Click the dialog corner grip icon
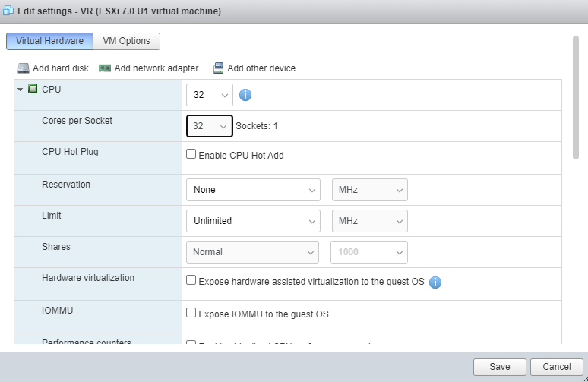 pyautogui.click(x=586, y=380)
